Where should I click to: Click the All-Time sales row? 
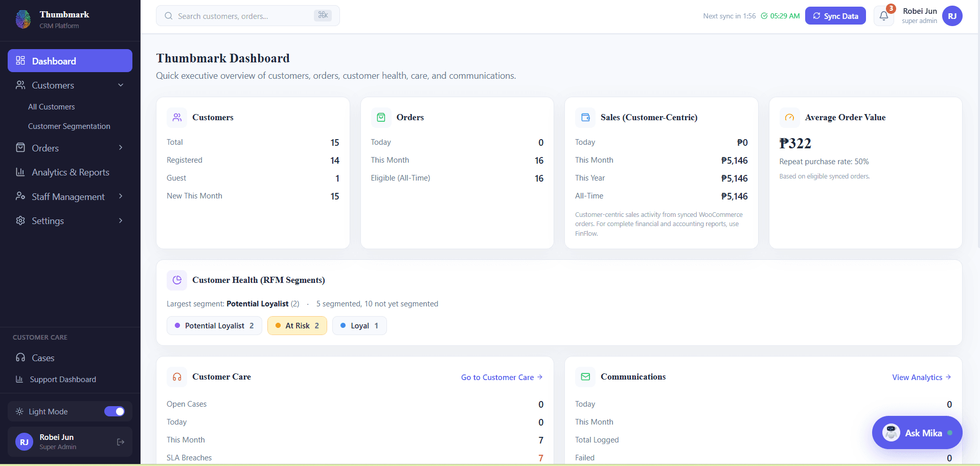(661, 196)
